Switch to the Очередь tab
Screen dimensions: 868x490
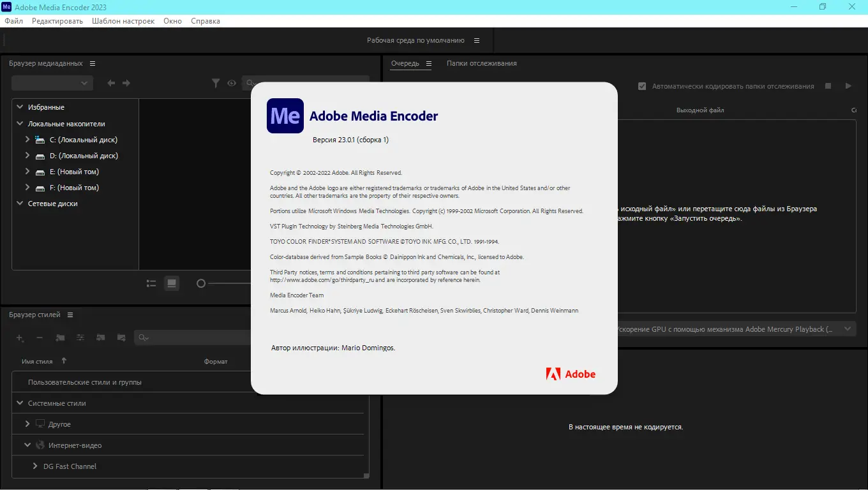point(405,64)
